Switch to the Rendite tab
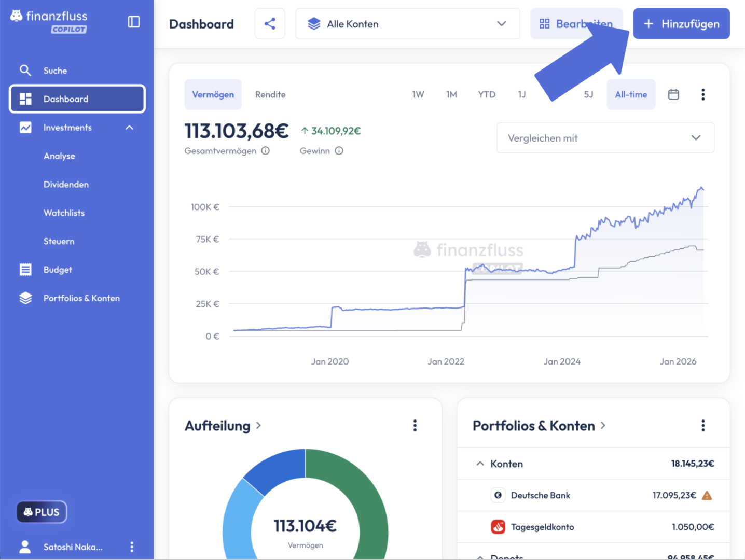This screenshot has width=745, height=560. [x=270, y=94]
